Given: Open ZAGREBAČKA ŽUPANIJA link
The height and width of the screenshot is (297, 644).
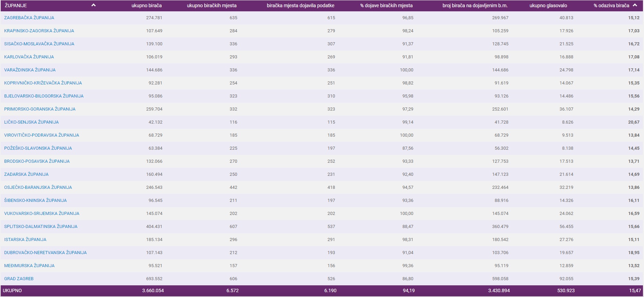Looking at the screenshot, I should pos(29,18).
